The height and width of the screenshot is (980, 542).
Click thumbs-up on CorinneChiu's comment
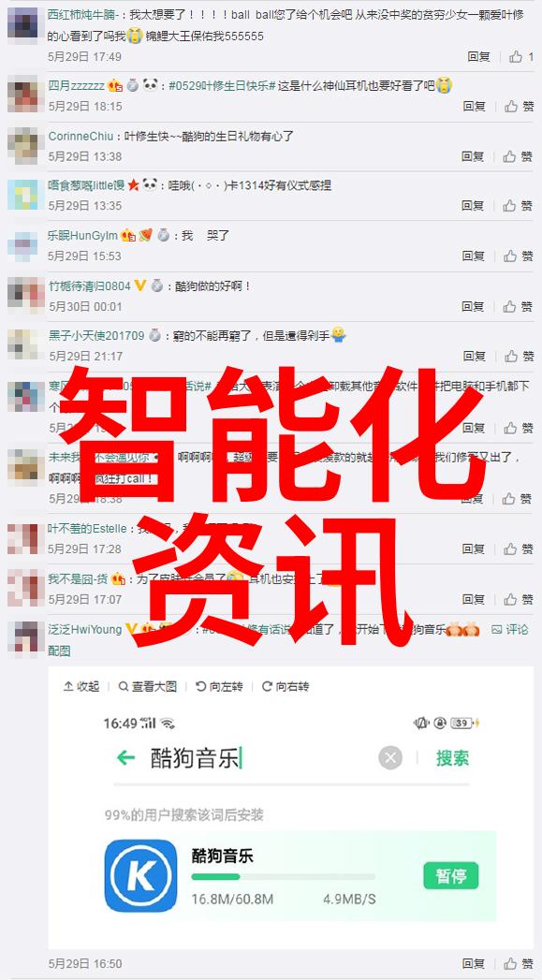click(x=519, y=156)
